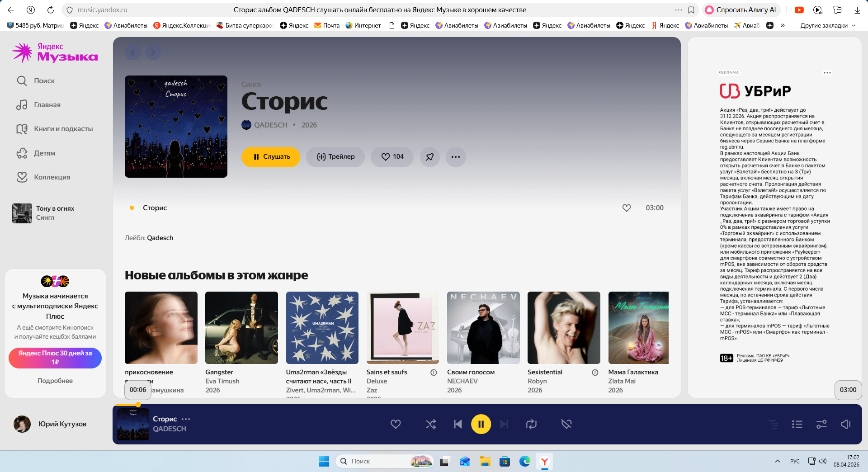This screenshot has width=868, height=472.
Task: Expand the Другие закладки folder
Action: click(x=828, y=25)
